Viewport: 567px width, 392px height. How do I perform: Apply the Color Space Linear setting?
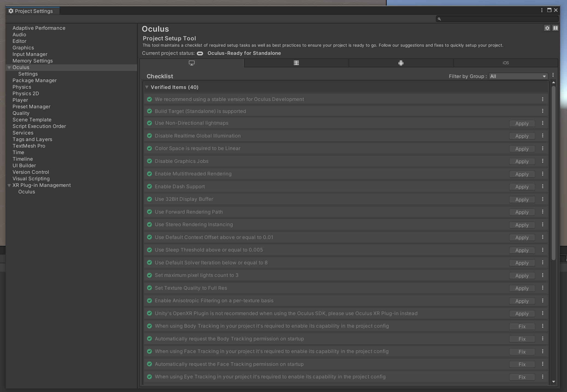point(522,149)
